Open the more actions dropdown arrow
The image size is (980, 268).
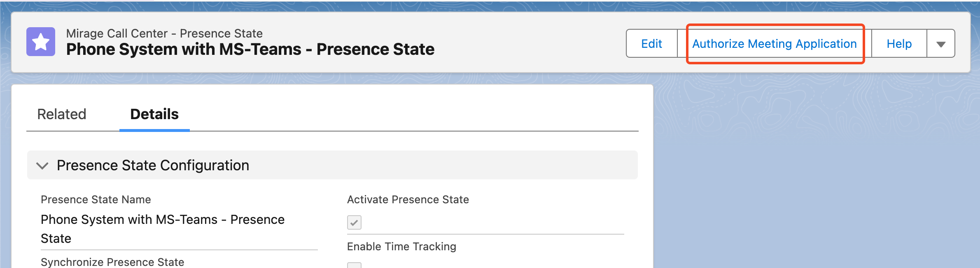tap(941, 43)
